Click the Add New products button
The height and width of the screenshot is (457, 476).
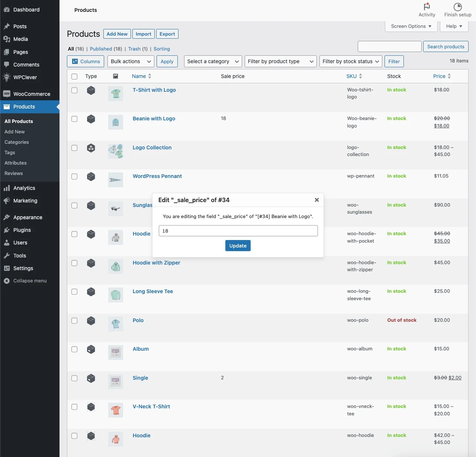[x=117, y=34]
